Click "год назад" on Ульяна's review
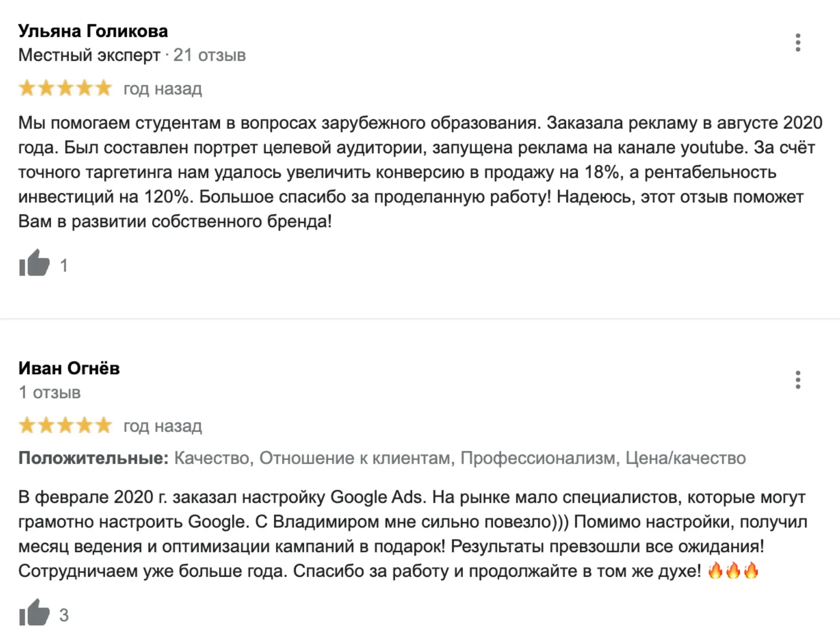The image size is (840, 643). tap(163, 88)
